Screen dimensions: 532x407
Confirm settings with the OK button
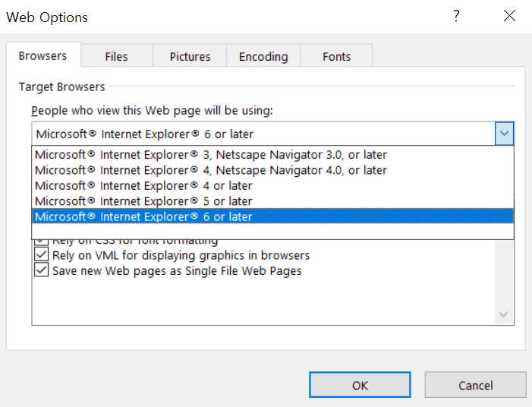click(360, 385)
